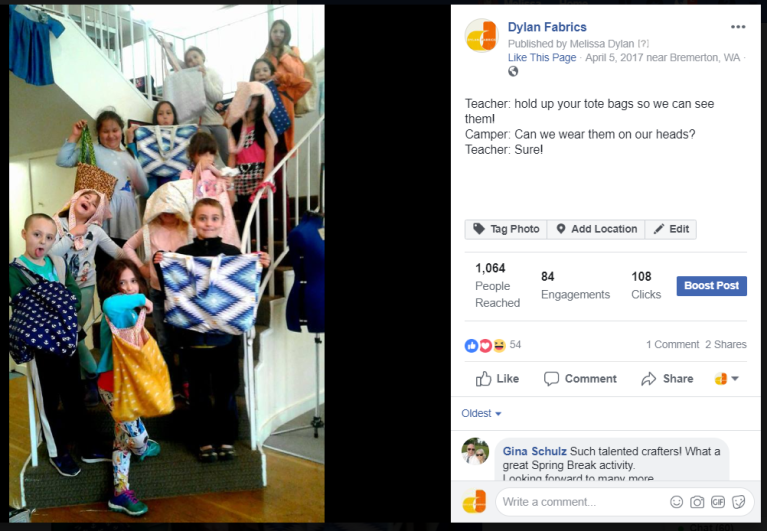The height and width of the screenshot is (531, 767).
Task: Open the post-as identity selector dropdown
Action: tap(726, 378)
